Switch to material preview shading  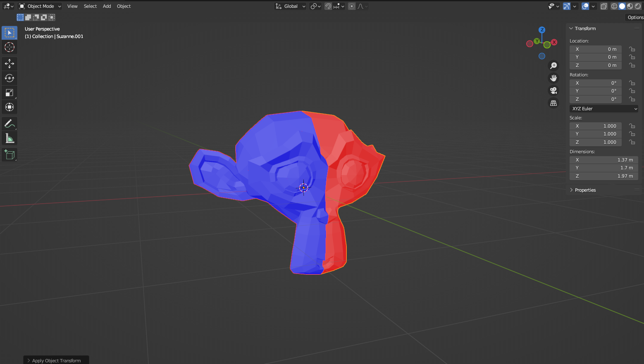point(630,6)
